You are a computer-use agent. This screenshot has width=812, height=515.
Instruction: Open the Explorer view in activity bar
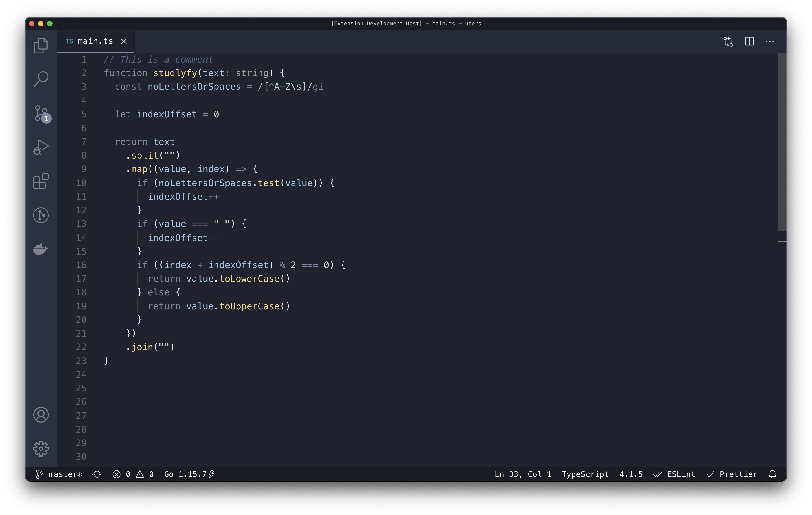click(x=41, y=46)
